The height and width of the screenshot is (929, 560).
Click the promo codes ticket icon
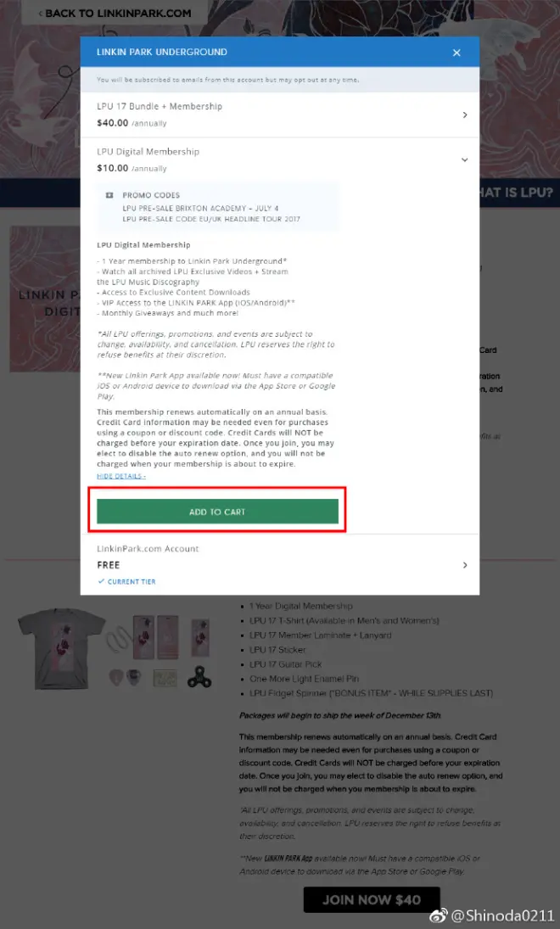109,195
